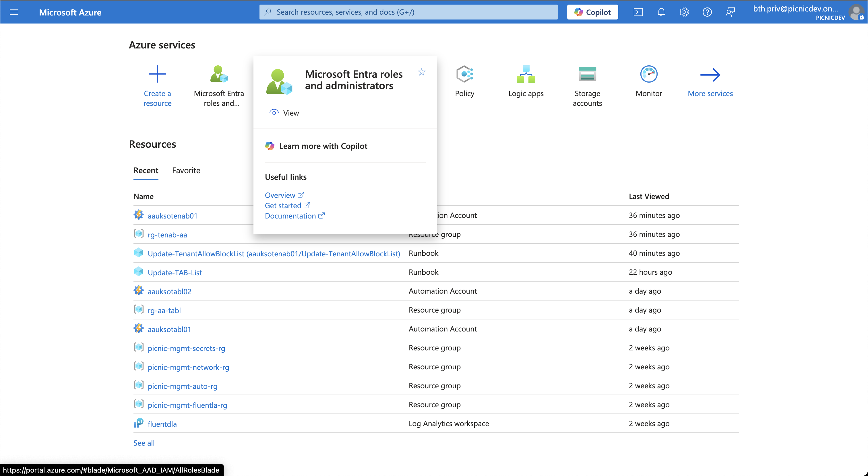Click the picnic-mgmt-secrets-rg group icon
868x476 pixels.
point(138,347)
